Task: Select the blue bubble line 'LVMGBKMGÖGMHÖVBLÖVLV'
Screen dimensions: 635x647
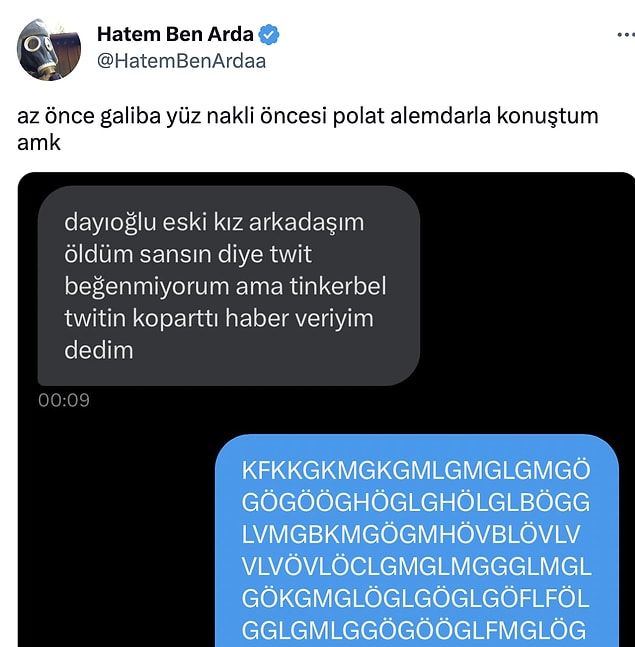Action: tap(411, 534)
